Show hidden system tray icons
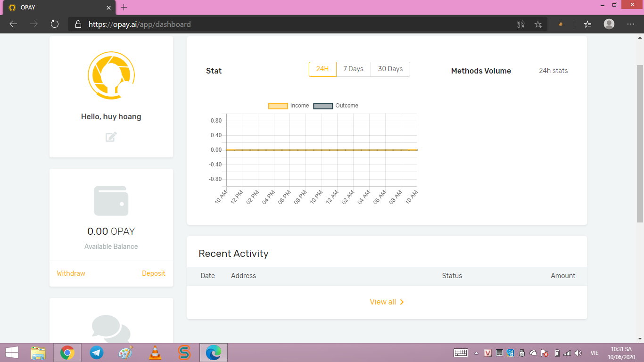Image resolution: width=644 pixels, height=362 pixels. (476, 353)
